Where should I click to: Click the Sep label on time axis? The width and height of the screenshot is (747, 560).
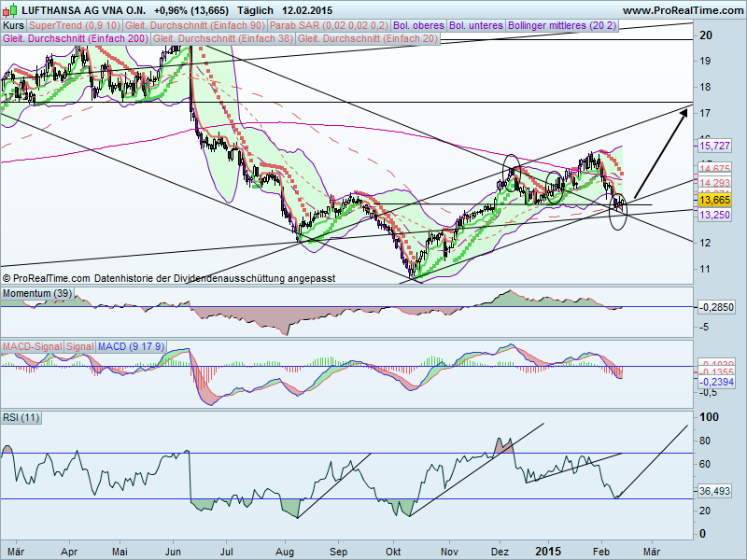coord(339,552)
